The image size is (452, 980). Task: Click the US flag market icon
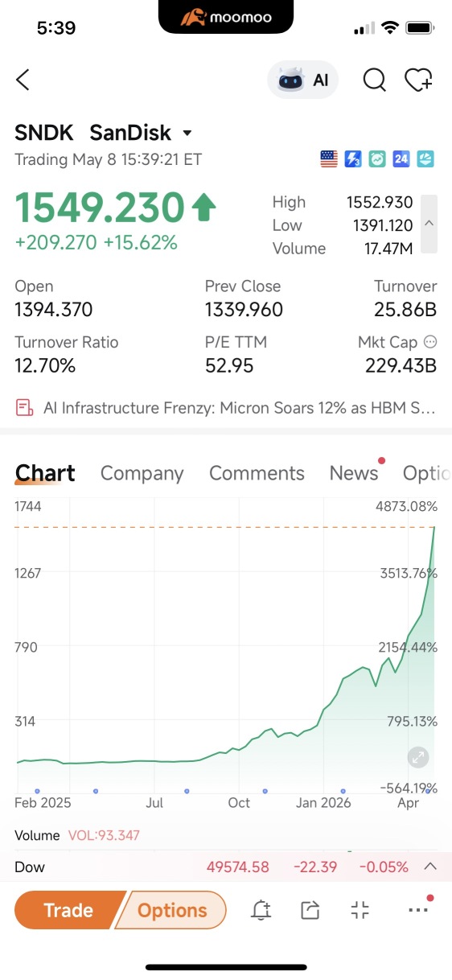coord(329,159)
